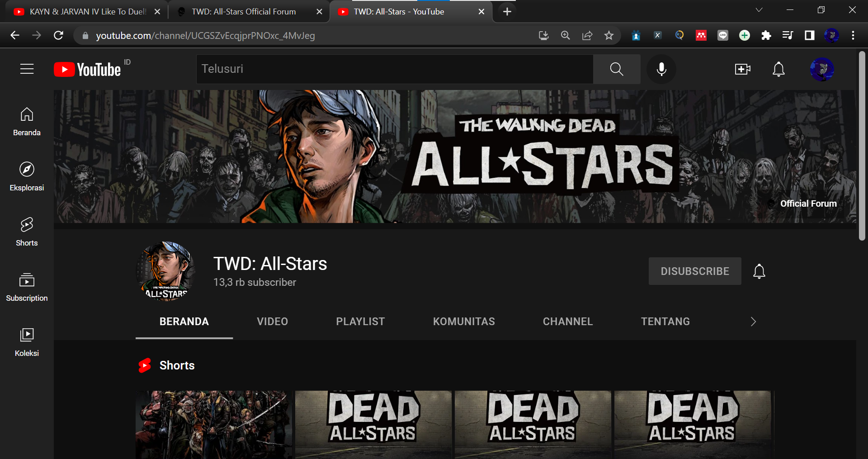
Task: Click the voice search microphone icon
Action: (661, 69)
